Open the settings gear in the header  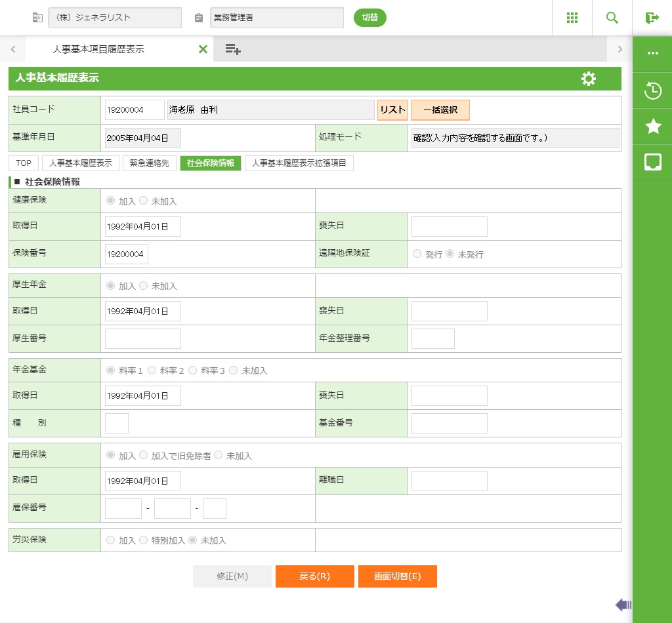click(x=589, y=79)
